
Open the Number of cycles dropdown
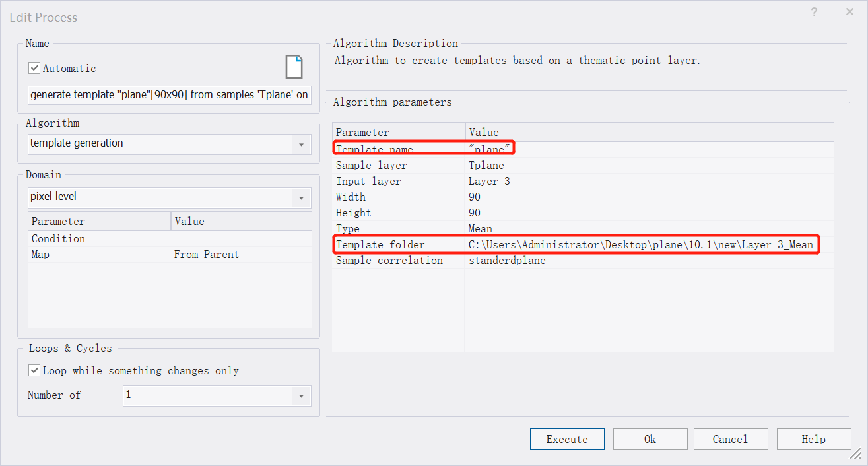(301, 396)
